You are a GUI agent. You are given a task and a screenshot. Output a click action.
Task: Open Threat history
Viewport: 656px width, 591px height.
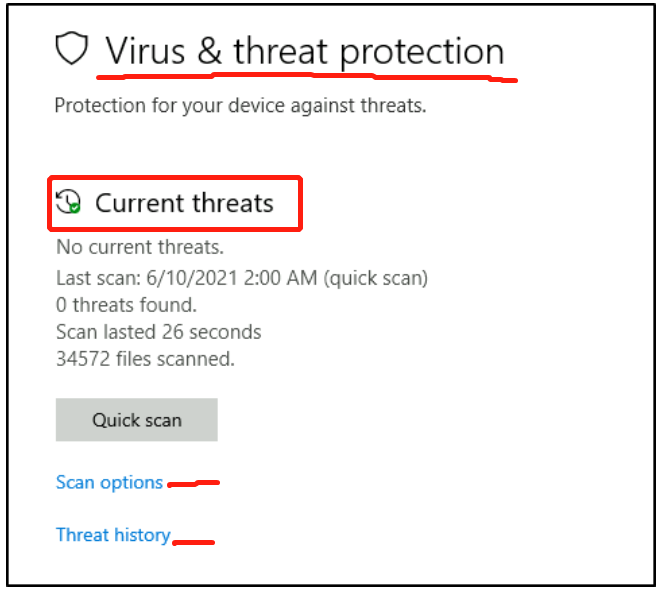(x=113, y=535)
